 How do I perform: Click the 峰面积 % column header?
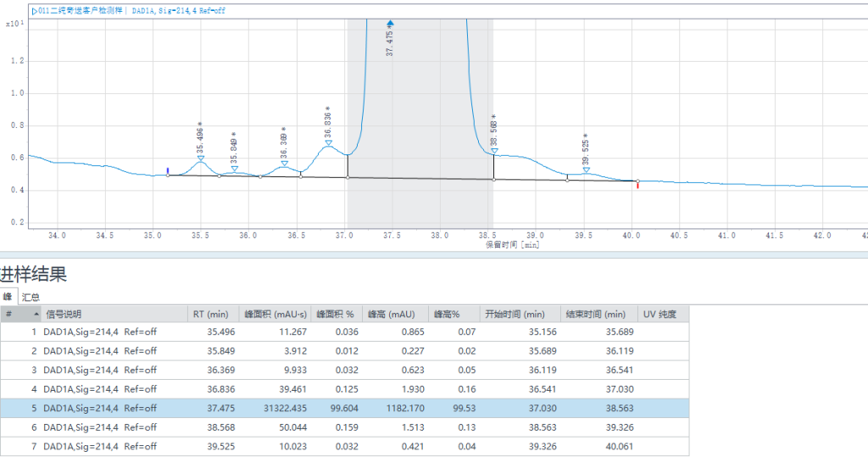pos(335,315)
